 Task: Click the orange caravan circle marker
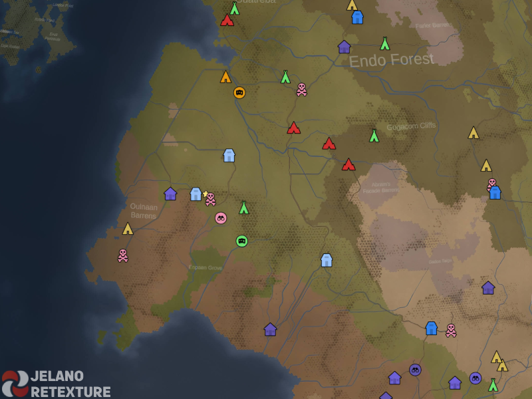coord(239,92)
